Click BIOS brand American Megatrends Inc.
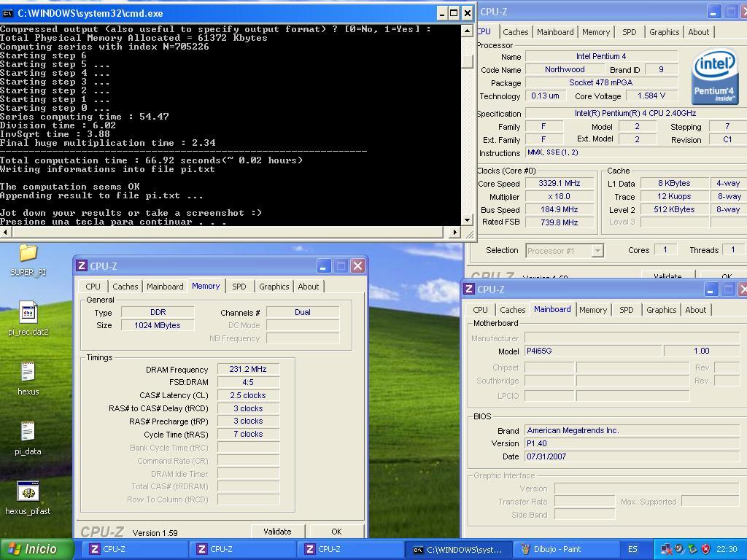The width and height of the screenshot is (747, 560). (632, 430)
